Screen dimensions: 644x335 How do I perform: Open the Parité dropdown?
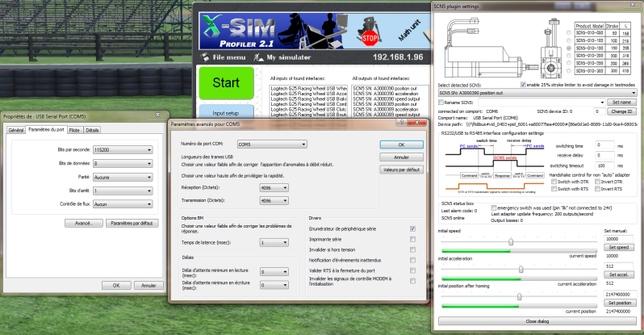click(x=123, y=177)
